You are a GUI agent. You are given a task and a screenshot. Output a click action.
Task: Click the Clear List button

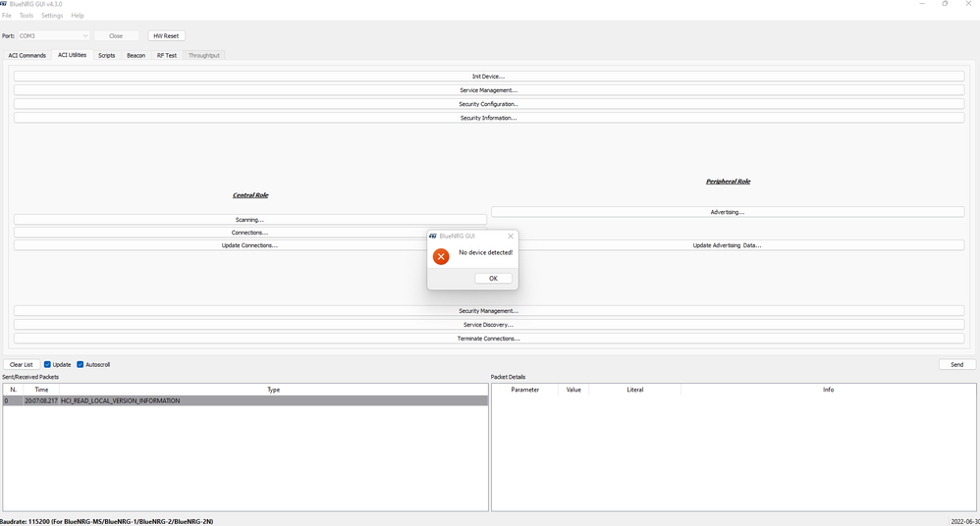point(22,365)
